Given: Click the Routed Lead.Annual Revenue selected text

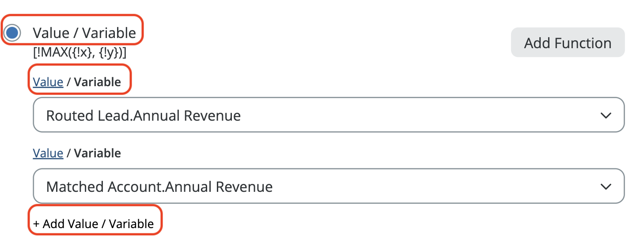Looking at the screenshot, I should pyautogui.click(x=144, y=115).
